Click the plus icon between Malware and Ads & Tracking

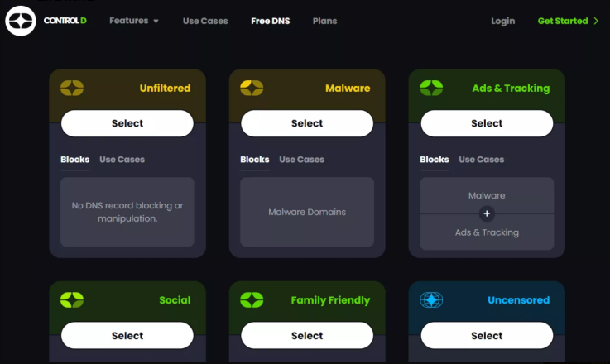click(x=487, y=213)
